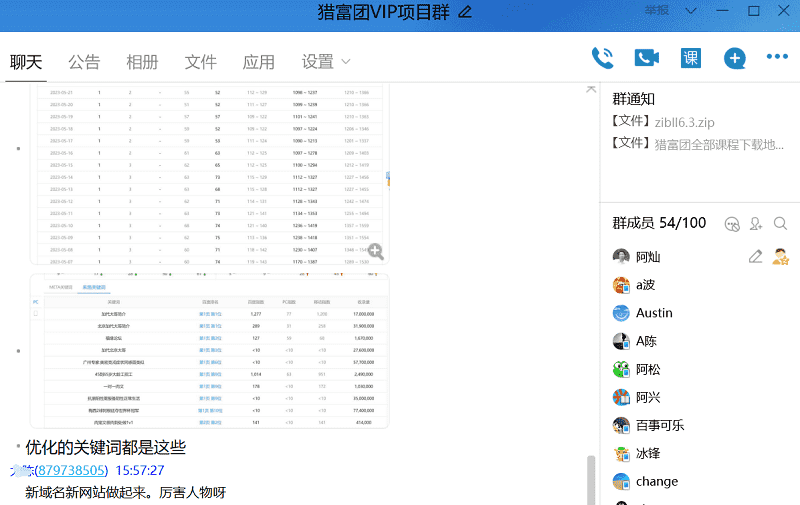Image resolution: width=800 pixels, height=505 pixels.
Task: Click the timestamp 15:57:27
Action: (x=140, y=470)
